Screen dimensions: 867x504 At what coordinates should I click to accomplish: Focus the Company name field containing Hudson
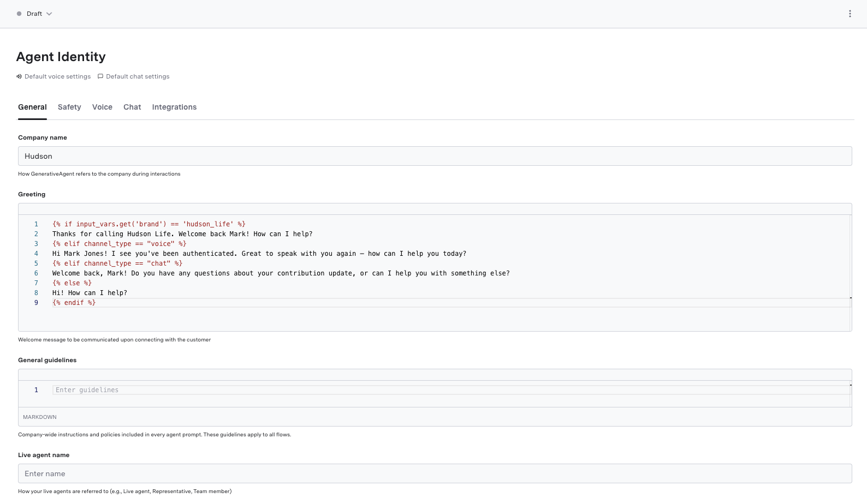click(435, 156)
